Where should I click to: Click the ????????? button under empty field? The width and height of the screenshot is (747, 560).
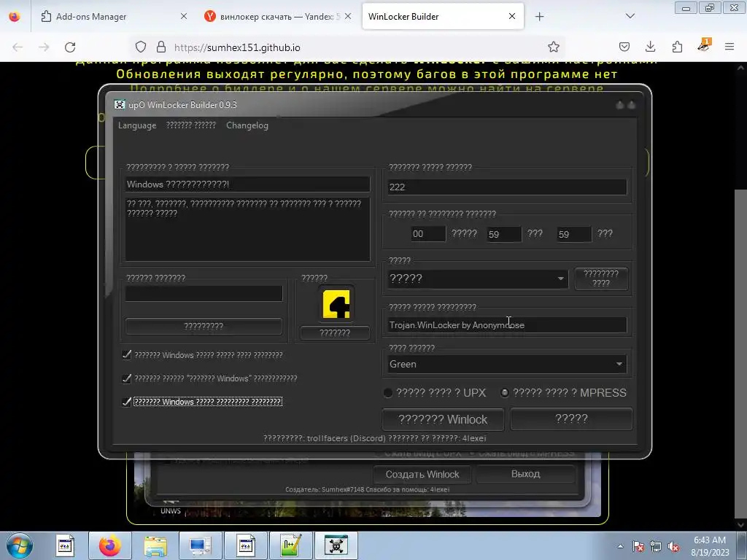point(204,326)
